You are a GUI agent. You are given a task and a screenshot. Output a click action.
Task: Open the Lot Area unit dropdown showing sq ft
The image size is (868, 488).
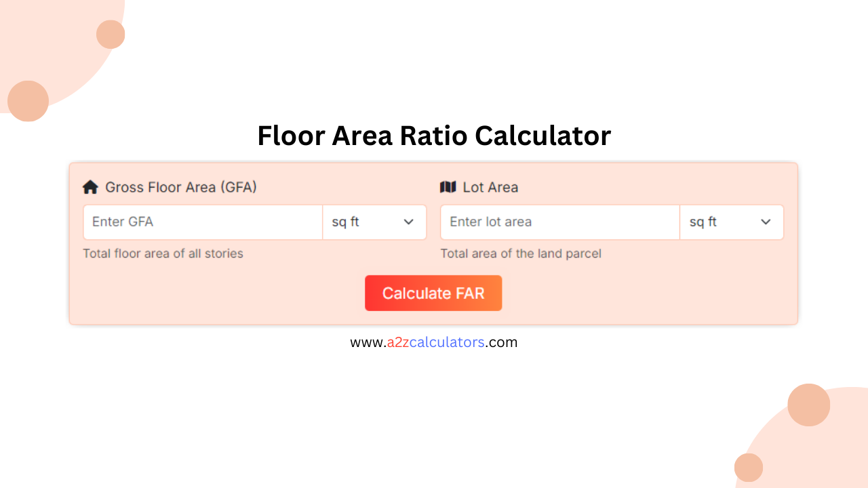(732, 222)
